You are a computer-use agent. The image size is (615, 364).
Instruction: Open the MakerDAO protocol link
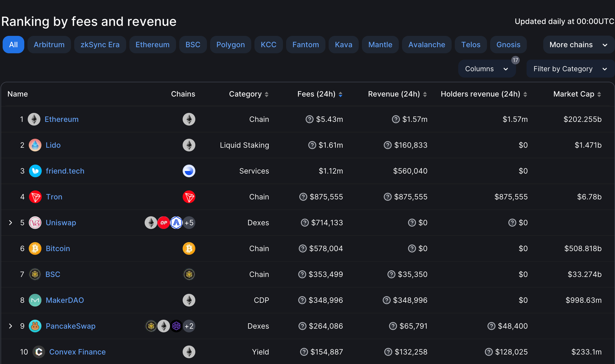pyautogui.click(x=65, y=300)
